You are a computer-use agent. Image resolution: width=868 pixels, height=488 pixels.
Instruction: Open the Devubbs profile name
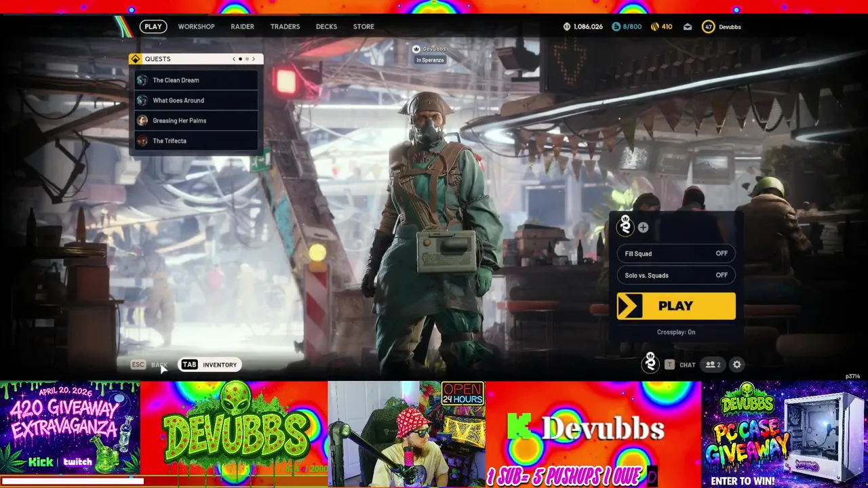coord(730,27)
